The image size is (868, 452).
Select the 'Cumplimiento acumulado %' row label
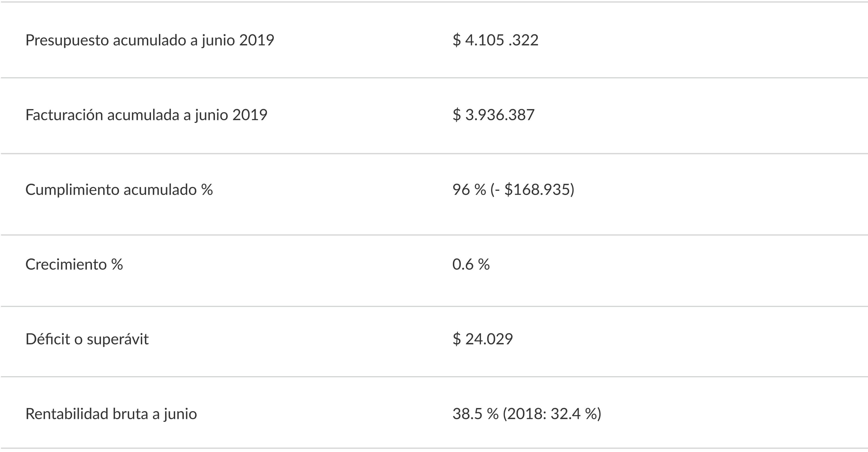click(x=119, y=190)
